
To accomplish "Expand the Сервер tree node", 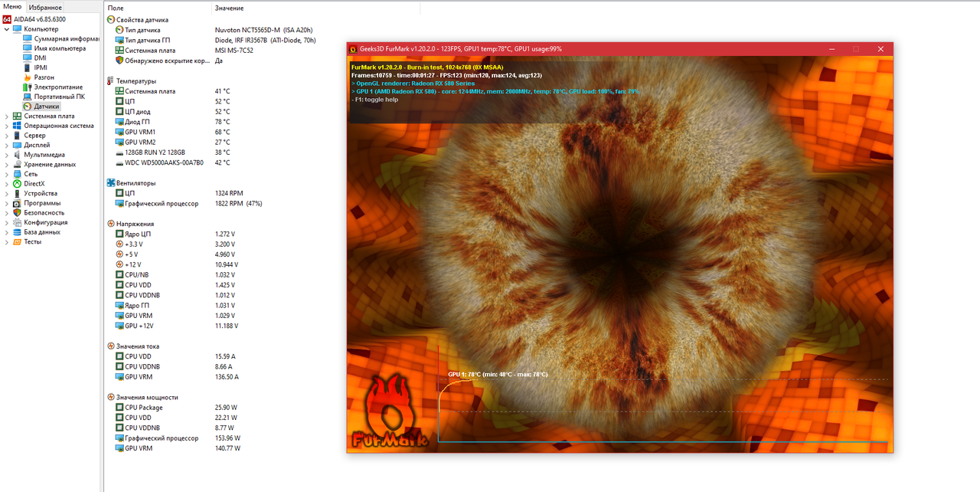I will click(7, 135).
